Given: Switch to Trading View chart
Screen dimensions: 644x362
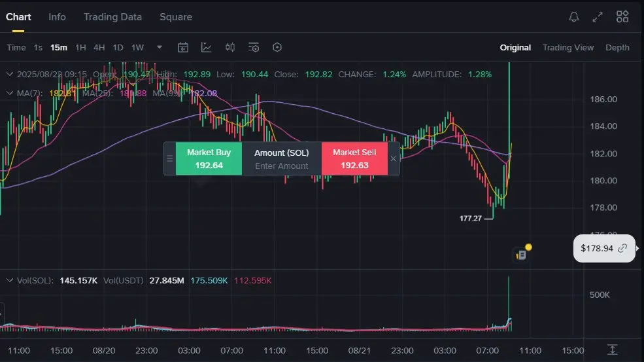Looking at the screenshot, I should (x=568, y=47).
